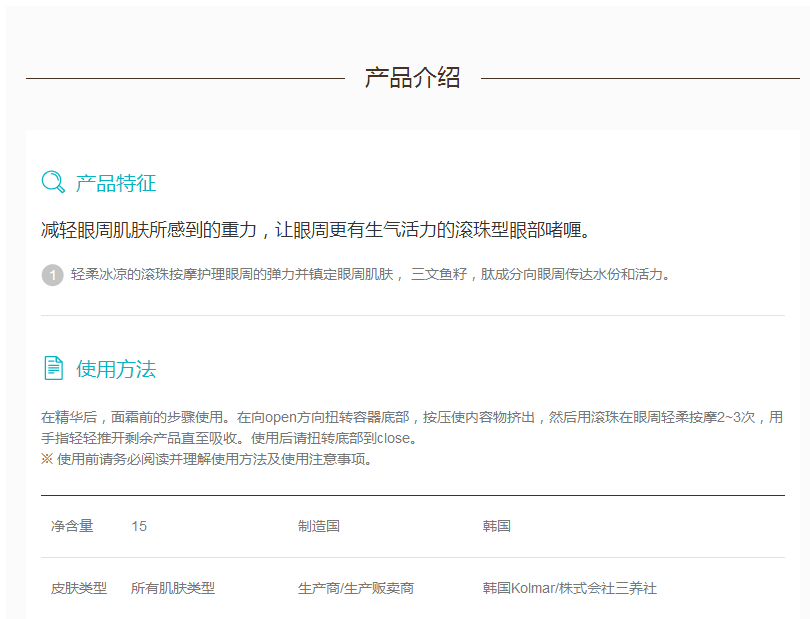Click the magnifier icon beside 产品特征
The image size is (810, 619).
point(53,182)
